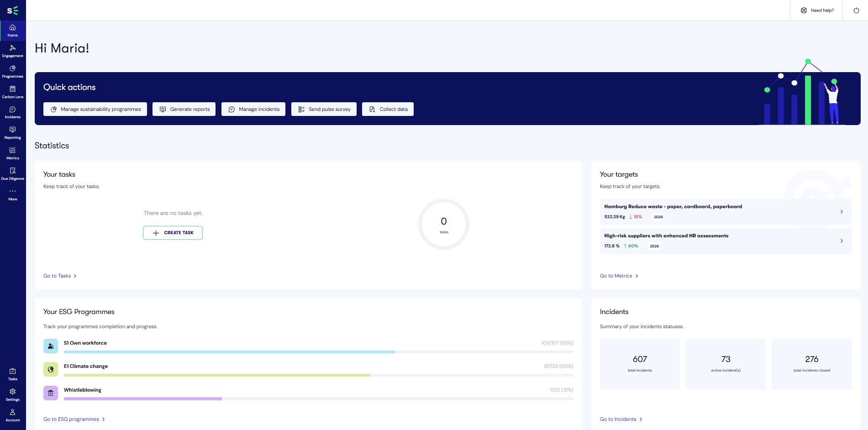Viewport: 868px width, 430px height.
Task: Open the Tasks icon near bottom sidebar
Action: click(12, 373)
